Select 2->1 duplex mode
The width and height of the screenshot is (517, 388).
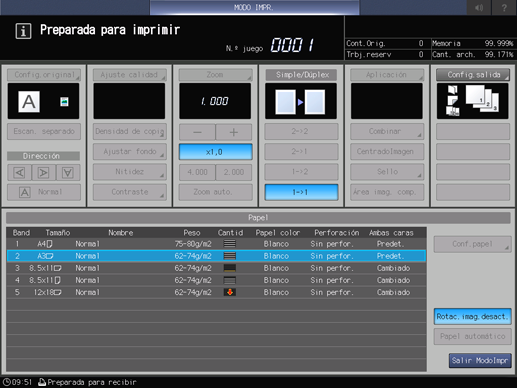point(301,152)
